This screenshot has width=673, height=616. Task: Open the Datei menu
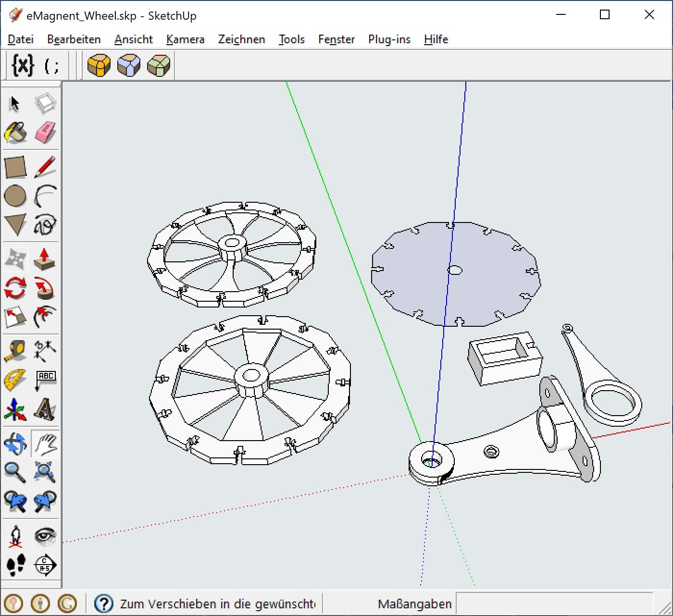point(21,39)
